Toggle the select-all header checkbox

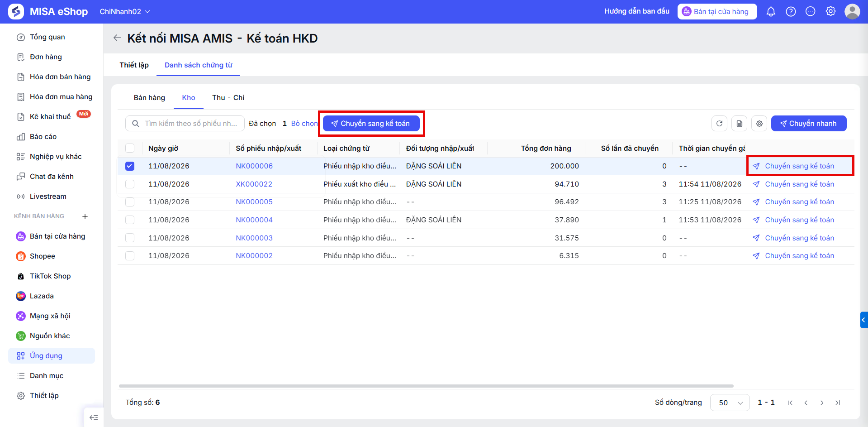(130, 148)
